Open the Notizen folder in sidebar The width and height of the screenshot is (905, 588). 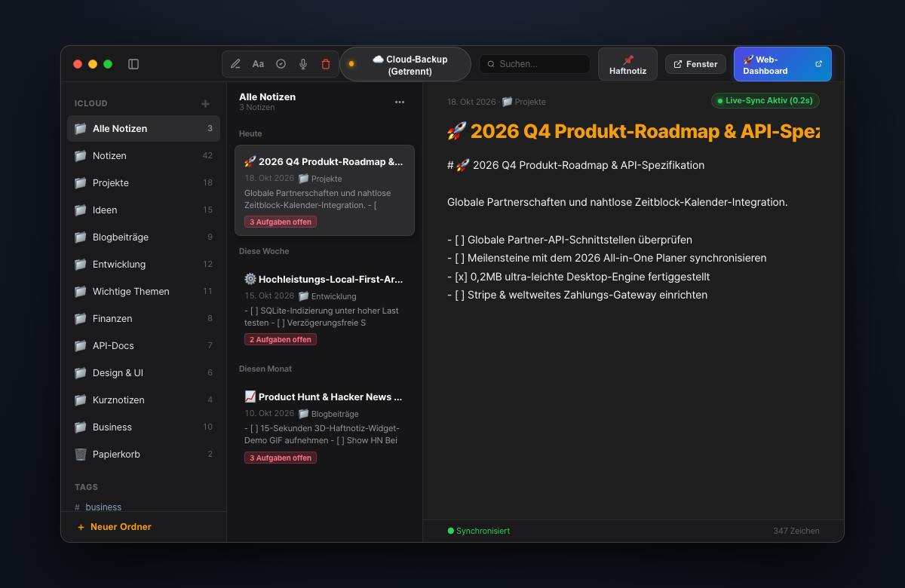143,155
